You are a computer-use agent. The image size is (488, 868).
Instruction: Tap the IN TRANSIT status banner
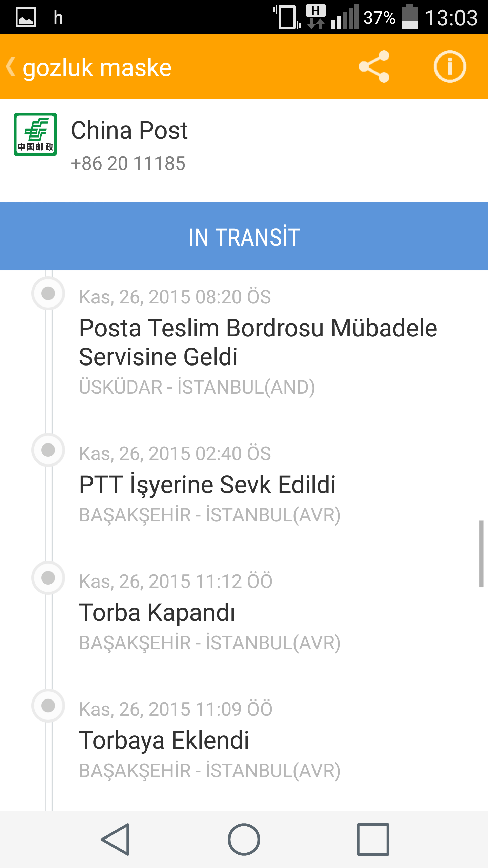(x=244, y=236)
